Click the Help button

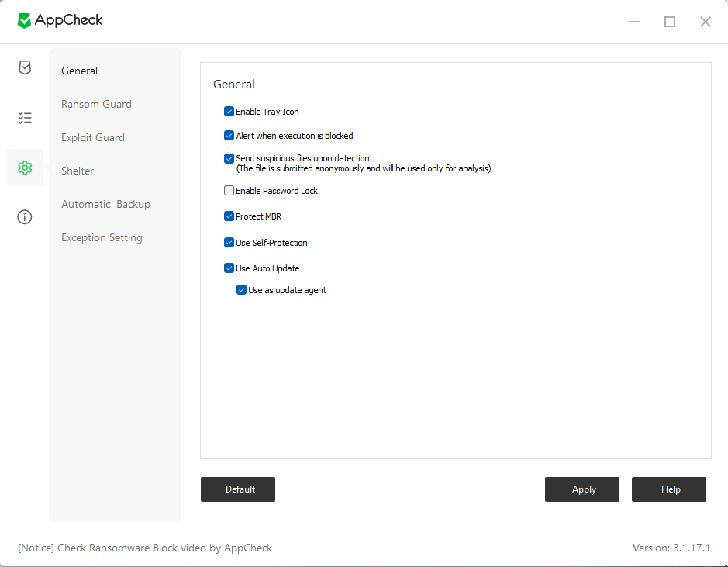pos(669,489)
